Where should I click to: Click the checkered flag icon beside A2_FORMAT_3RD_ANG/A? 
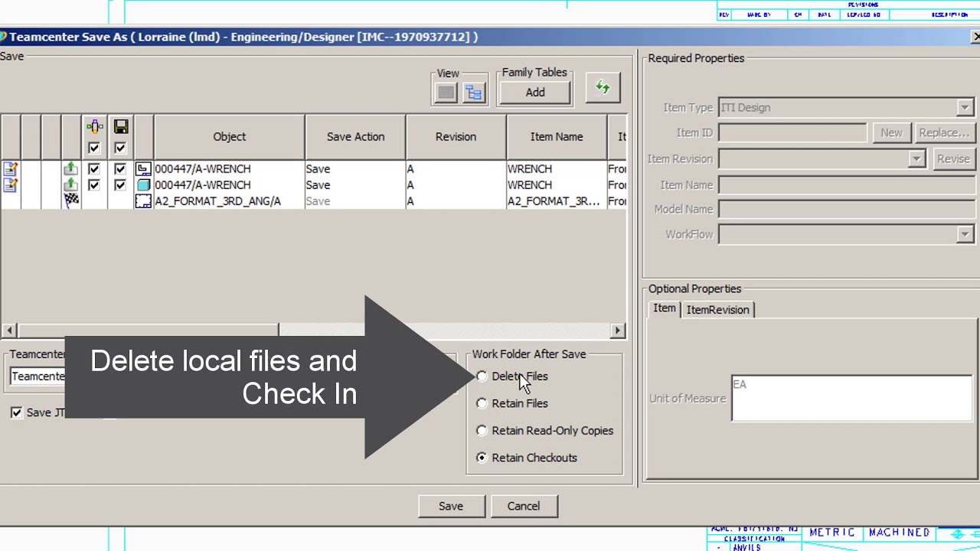point(71,201)
